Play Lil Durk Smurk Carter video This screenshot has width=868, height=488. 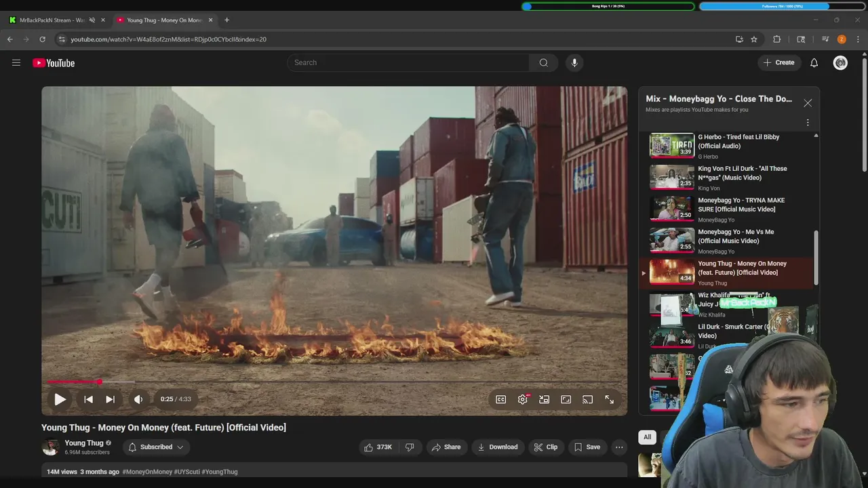pyautogui.click(x=726, y=335)
